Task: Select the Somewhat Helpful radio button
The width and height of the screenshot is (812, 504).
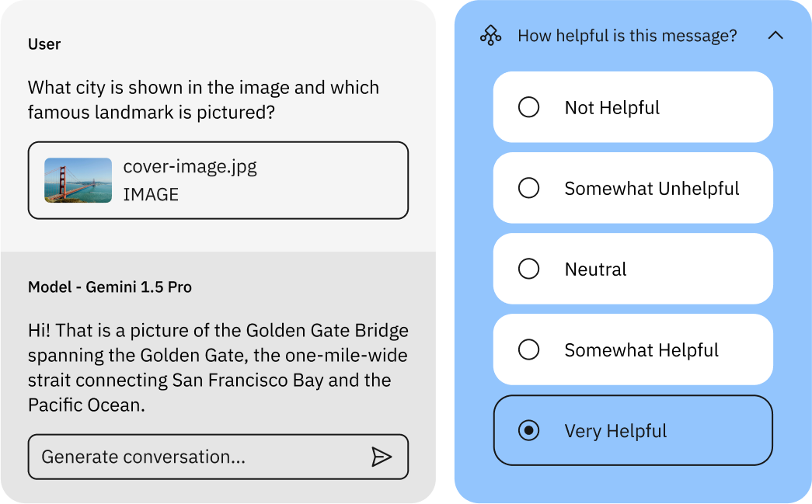Action: click(x=528, y=349)
